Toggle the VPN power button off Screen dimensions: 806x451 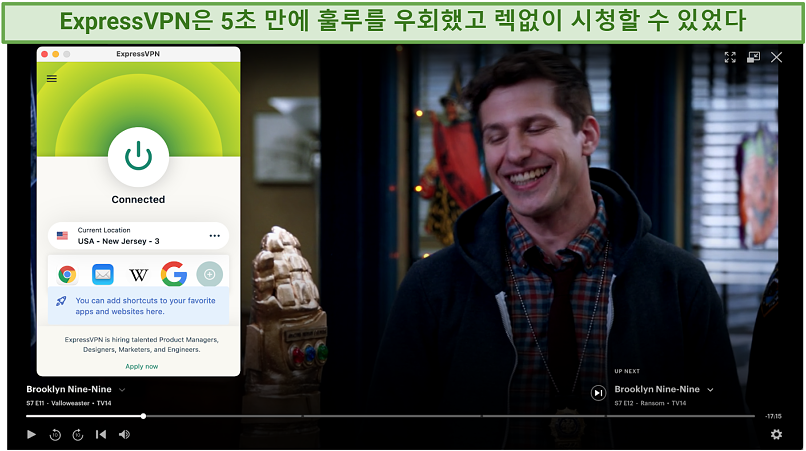point(138,157)
